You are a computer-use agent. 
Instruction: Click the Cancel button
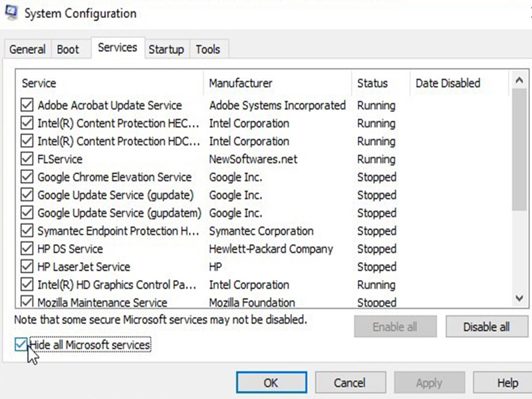tap(350, 383)
